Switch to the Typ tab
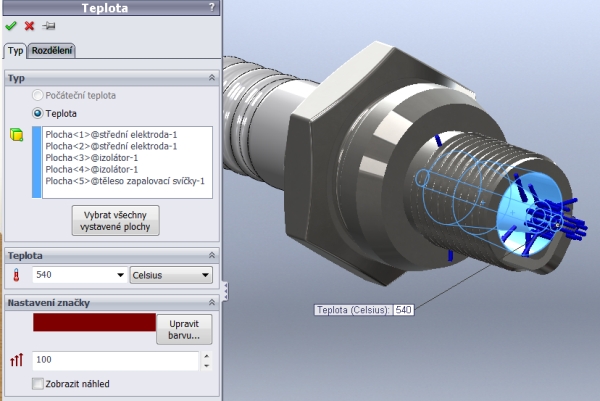Viewport: 600px width, 401px height. point(15,51)
